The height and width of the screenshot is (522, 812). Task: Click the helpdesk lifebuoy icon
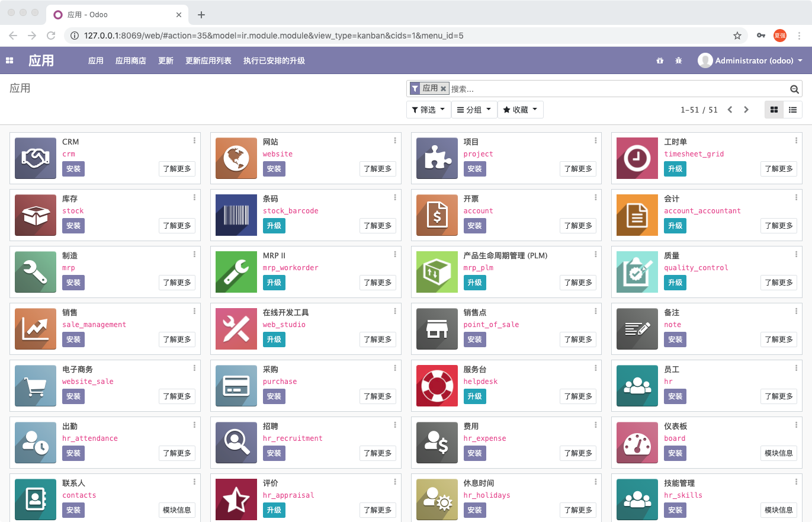pos(437,386)
